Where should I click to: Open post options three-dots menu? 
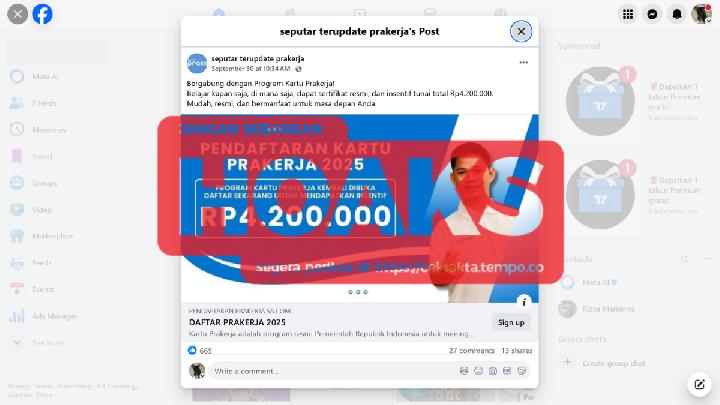coord(523,62)
